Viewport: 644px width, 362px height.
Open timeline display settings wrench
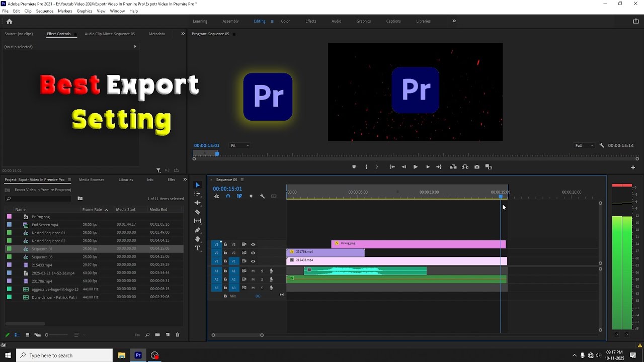click(x=262, y=196)
